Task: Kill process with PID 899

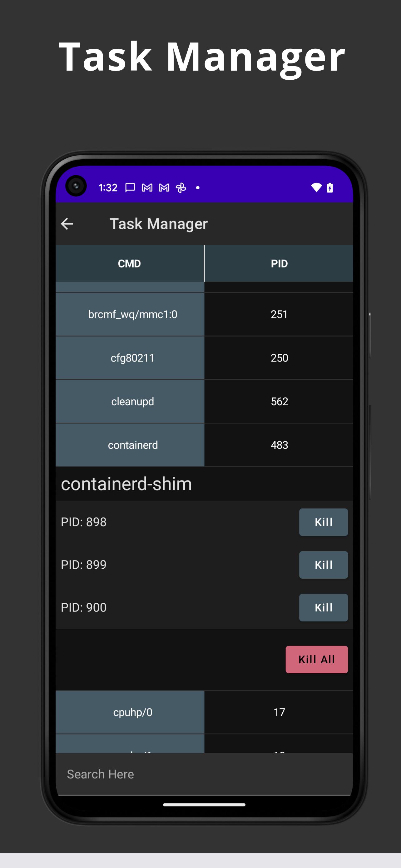Action: point(323,565)
